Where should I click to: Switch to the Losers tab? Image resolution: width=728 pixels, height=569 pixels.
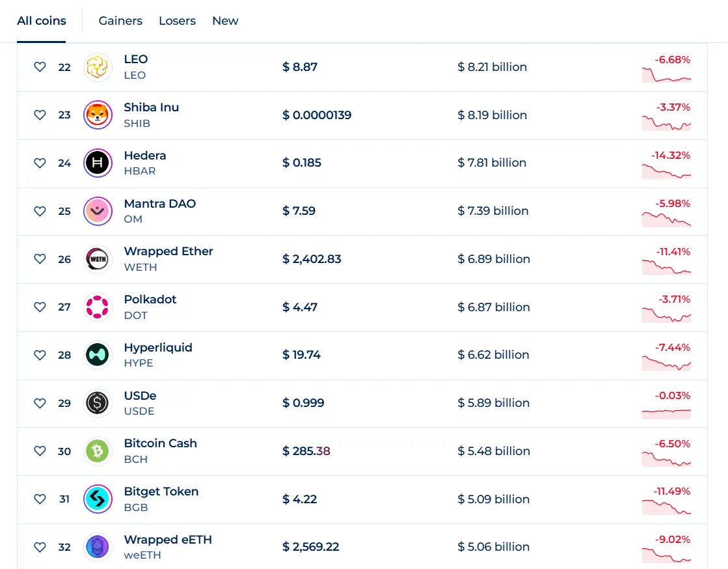tap(177, 21)
